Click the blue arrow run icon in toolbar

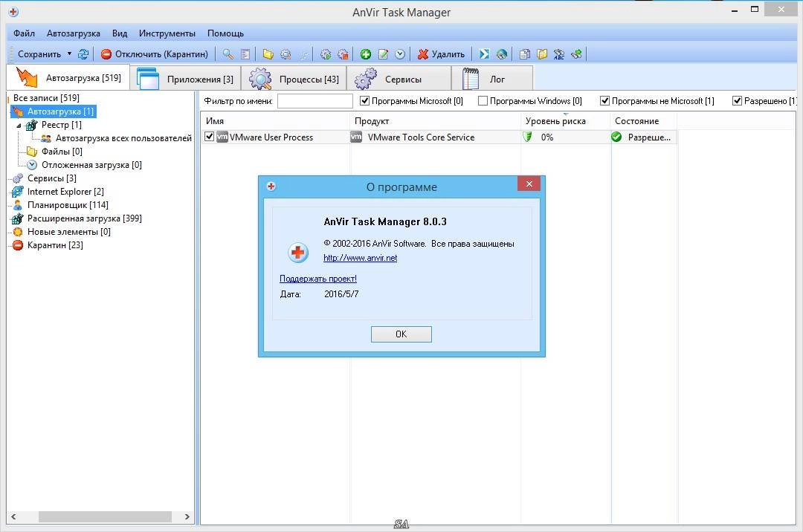tap(484, 53)
